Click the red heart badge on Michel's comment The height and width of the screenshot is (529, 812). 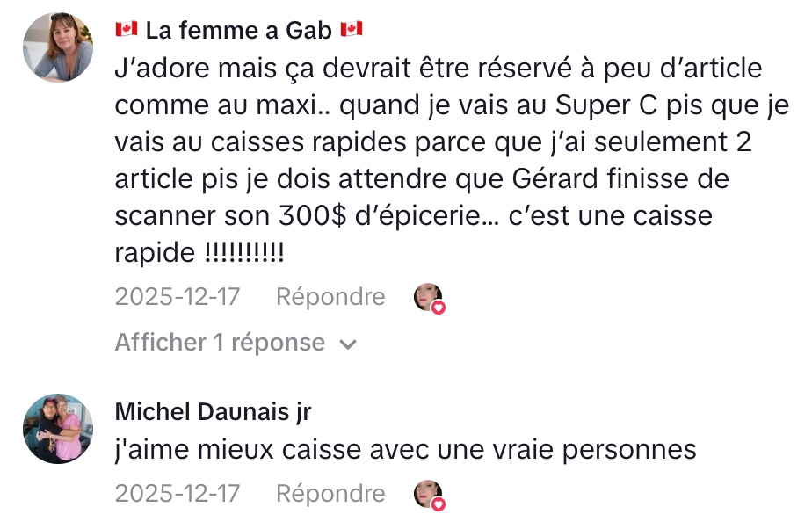439,504
